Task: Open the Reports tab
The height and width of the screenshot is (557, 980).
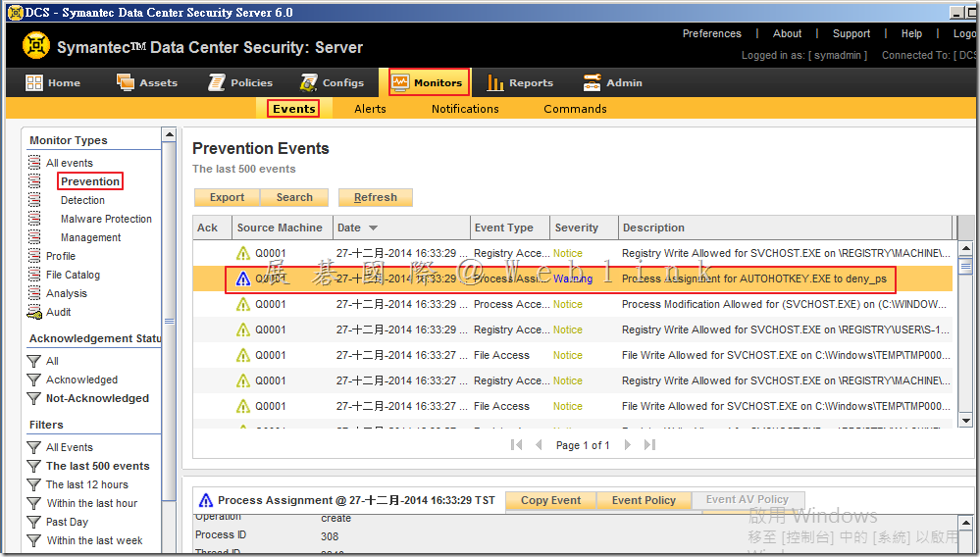Action: [x=520, y=82]
